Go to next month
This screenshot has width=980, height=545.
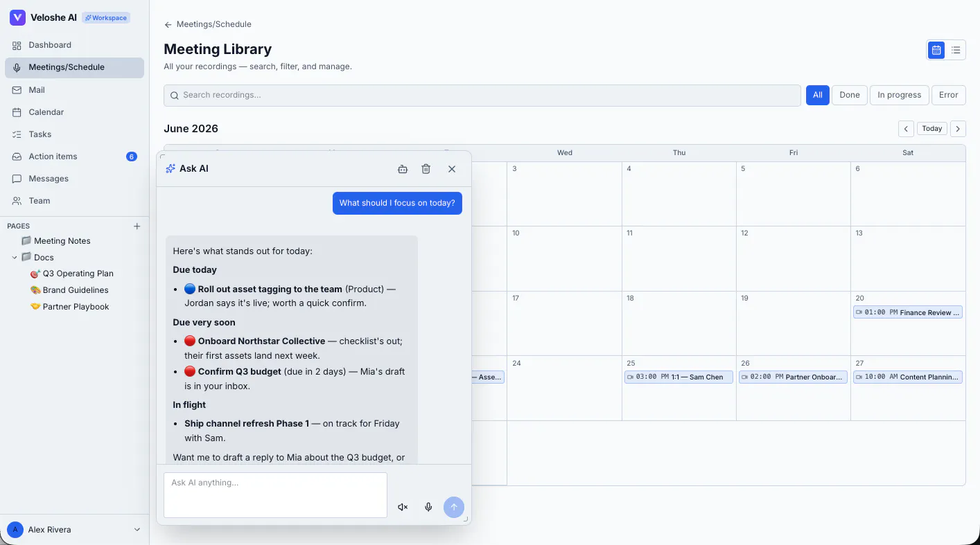(958, 129)
